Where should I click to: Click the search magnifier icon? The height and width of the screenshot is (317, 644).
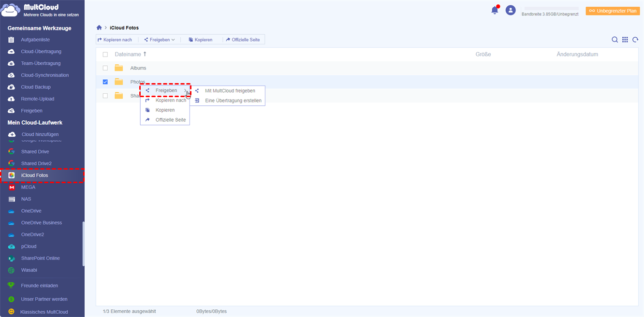(x=615, y=40)
